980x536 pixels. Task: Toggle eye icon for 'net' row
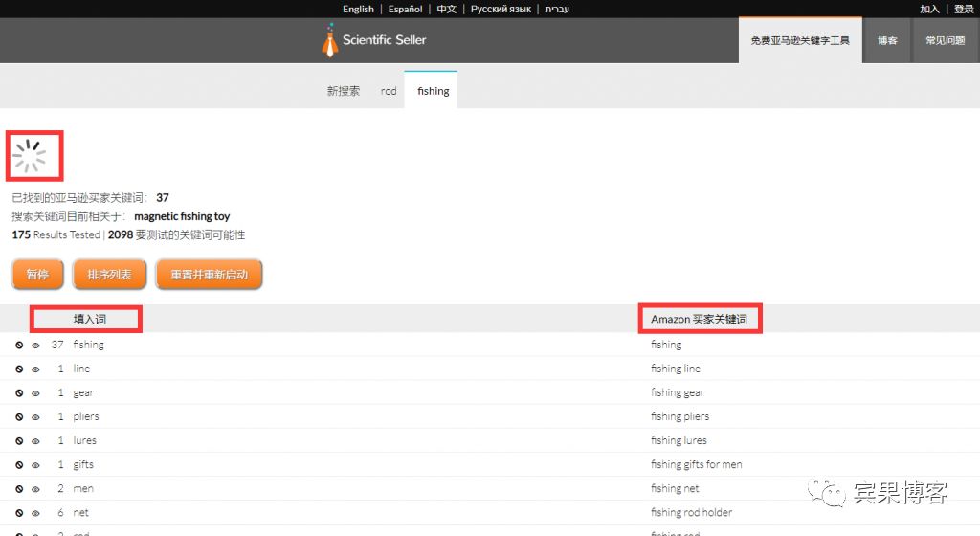35,513
